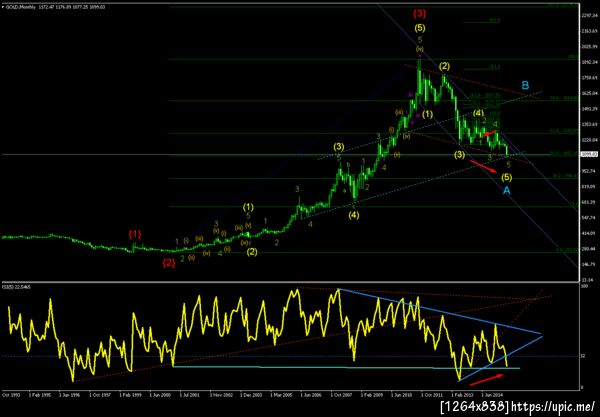Click the 2297.34 price axis value

pyautogui.click(x=588, y=15)
